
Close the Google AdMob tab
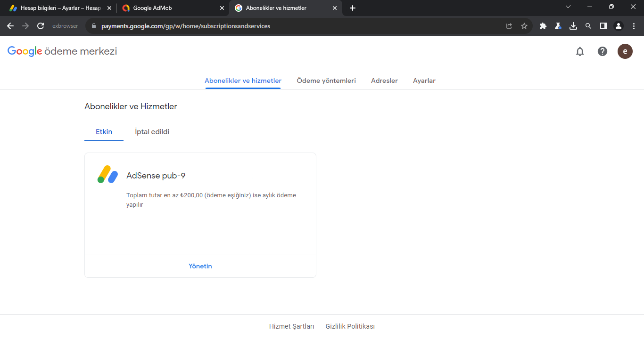[x=222, y=8]
